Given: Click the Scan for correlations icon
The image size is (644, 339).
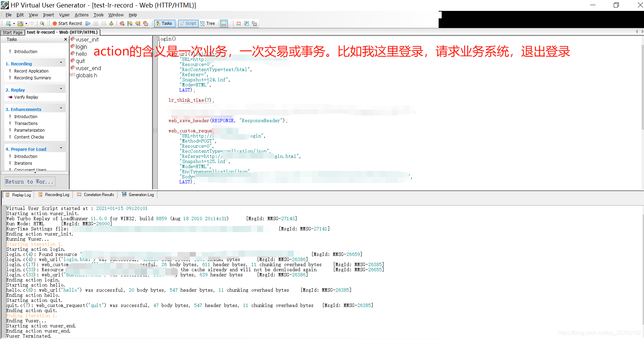Looking at the screenshot, I should 239,23.
